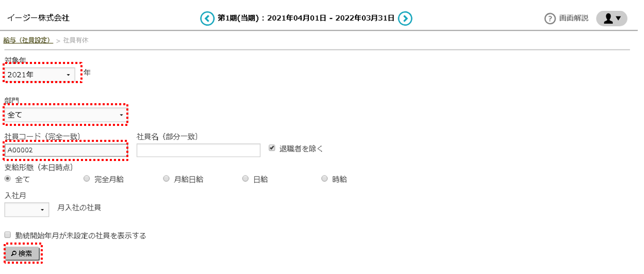Select the 全て payment type radio button
The width and height of the screenshot is (644, 274).
point(8,179)
